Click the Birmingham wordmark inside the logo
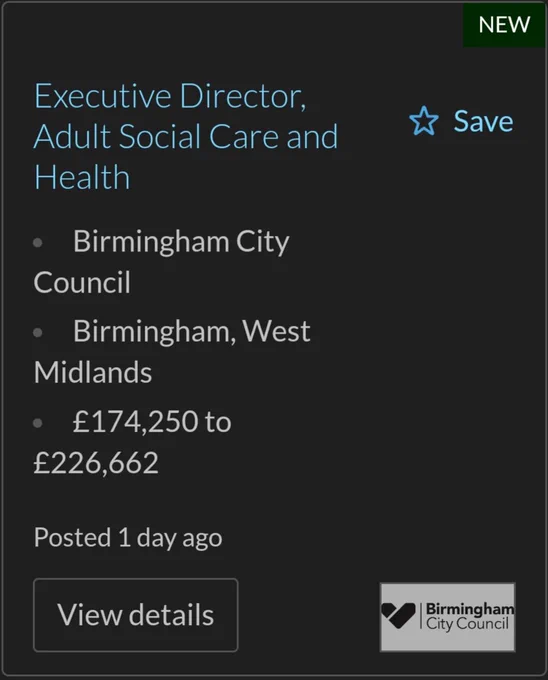548x680 pixels. pyautogui.click(x=470, y=609)
